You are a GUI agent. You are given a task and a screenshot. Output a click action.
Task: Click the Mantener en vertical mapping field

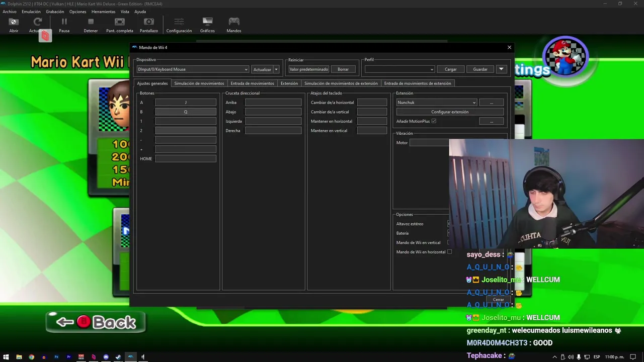pyautogui.click(x=372, y=131)
